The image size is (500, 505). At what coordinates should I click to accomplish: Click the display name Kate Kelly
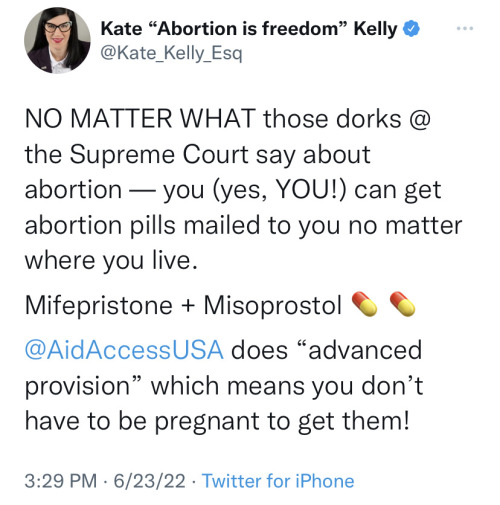249,29
